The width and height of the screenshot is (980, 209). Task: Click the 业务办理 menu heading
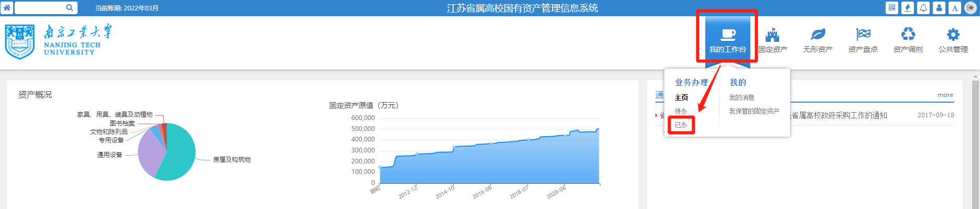pos(691,82)
